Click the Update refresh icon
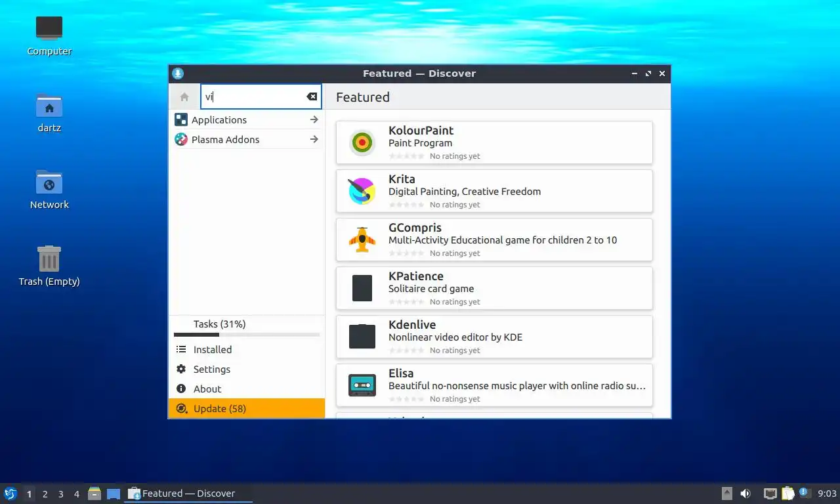 coord(181,409)
